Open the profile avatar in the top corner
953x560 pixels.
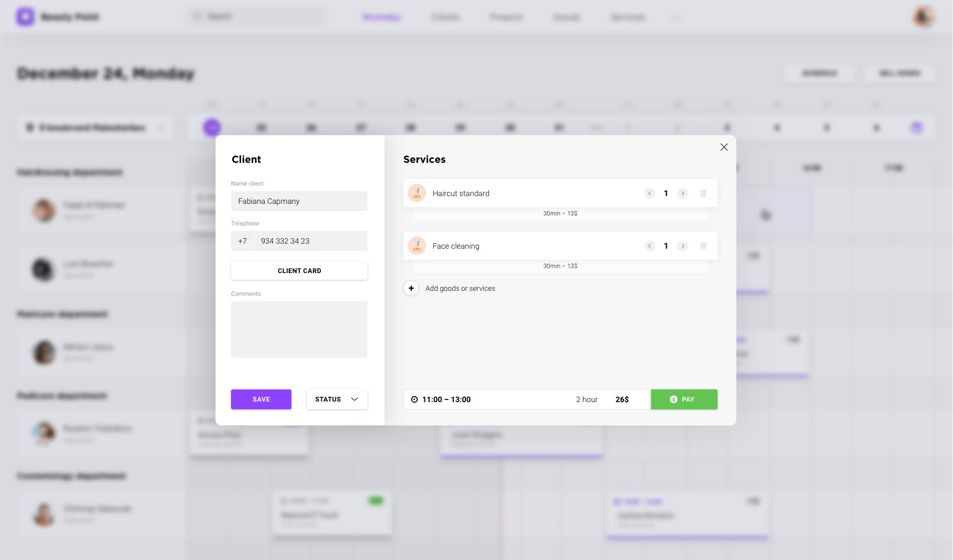click(923, 16)
